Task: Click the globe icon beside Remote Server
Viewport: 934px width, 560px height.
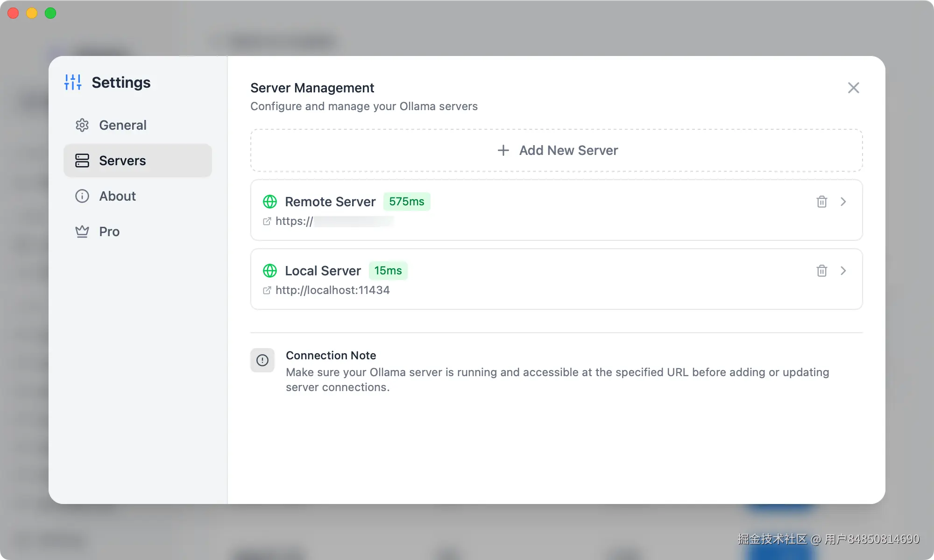Action: click(x=270, y=202)
